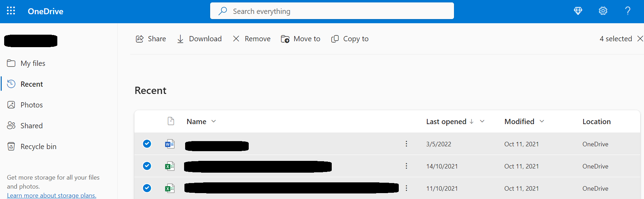Click the Share button label
This screenshot has width=644, height=199.
coord(157,39)
